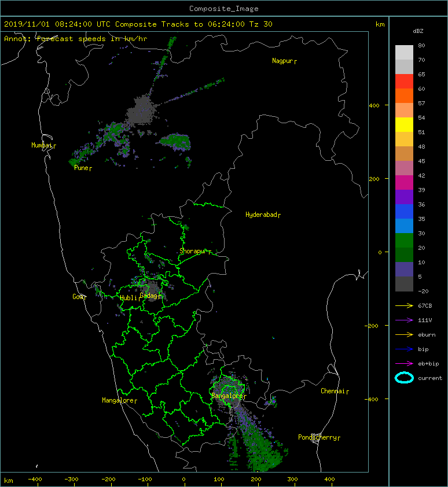Click the Gadag city label

[149, 296]
